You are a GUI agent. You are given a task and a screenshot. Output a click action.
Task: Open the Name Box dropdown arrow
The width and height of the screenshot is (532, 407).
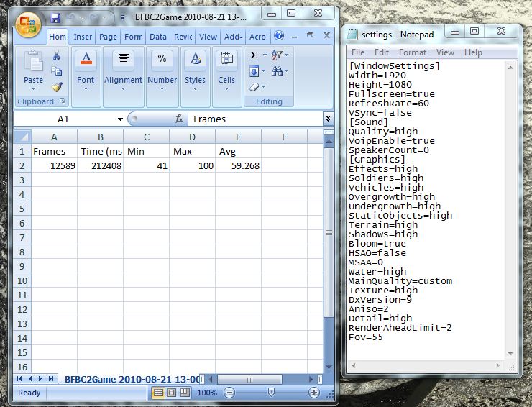click(120, 119)
